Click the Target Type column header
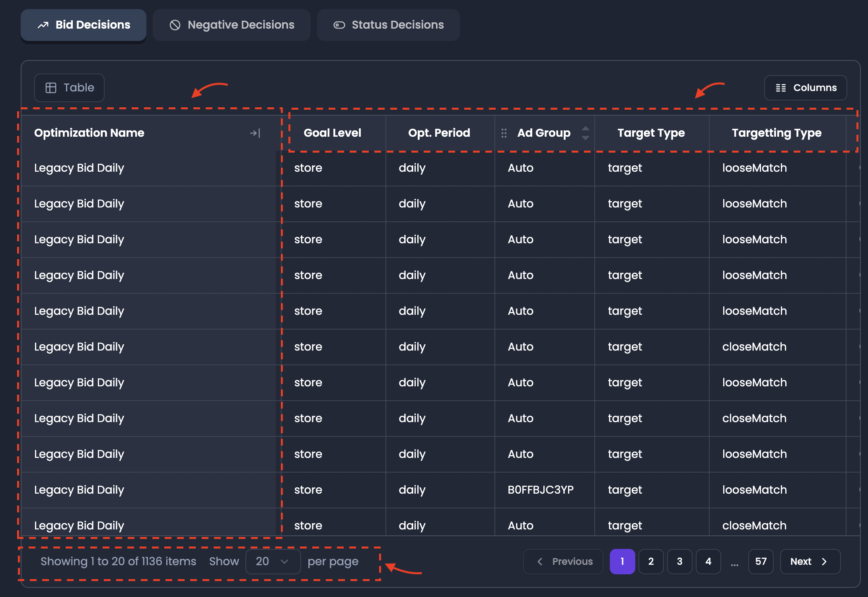The image size is (868, 597). (651, 133)
